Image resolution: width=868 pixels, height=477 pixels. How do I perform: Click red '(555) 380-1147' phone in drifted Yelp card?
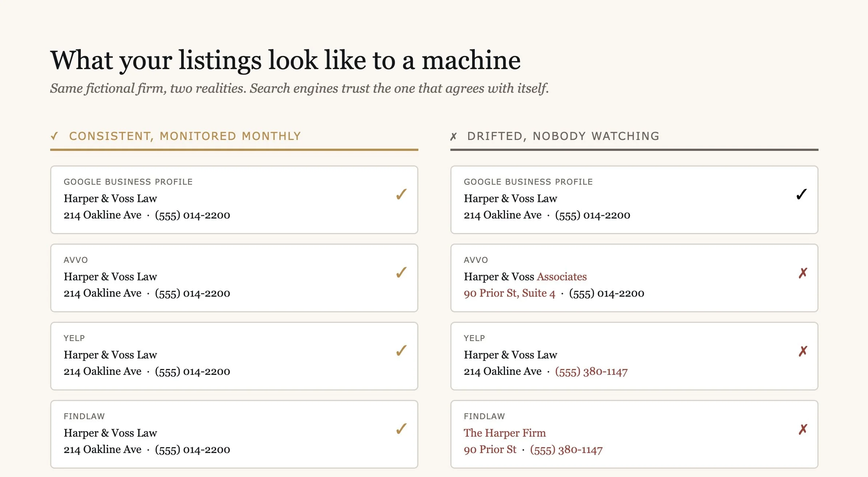click(592, 371)
